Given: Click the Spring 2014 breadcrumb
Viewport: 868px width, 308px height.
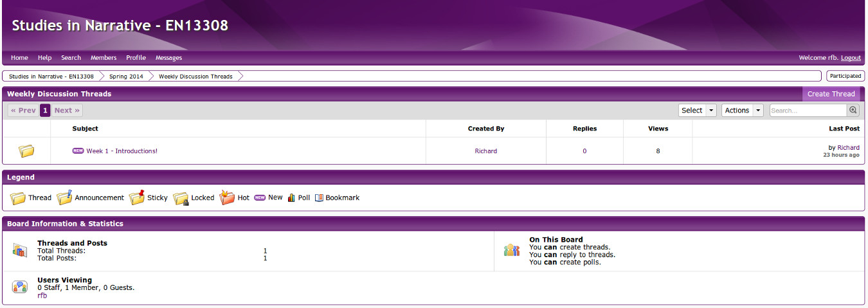Looking at the screenshot, I should point(126,77).
